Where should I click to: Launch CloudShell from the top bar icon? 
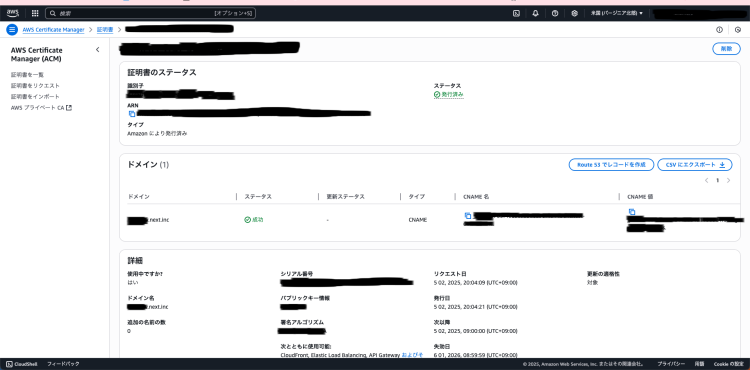517,13
